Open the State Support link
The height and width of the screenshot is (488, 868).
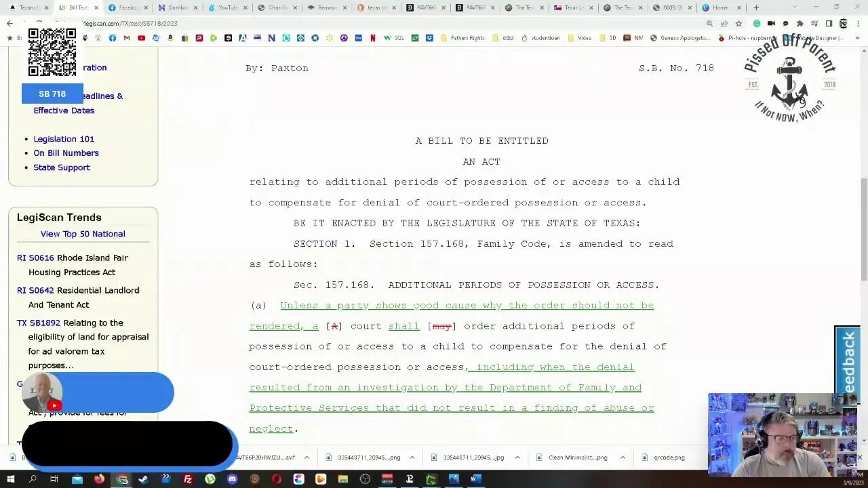click(x=62, y=167)
